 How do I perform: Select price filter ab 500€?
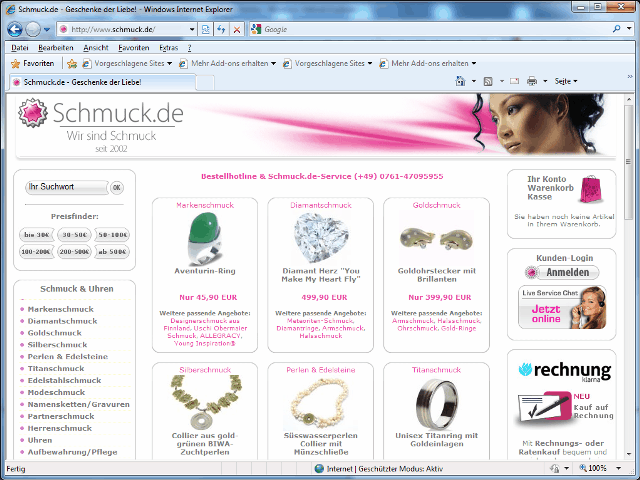click(112, 251)
